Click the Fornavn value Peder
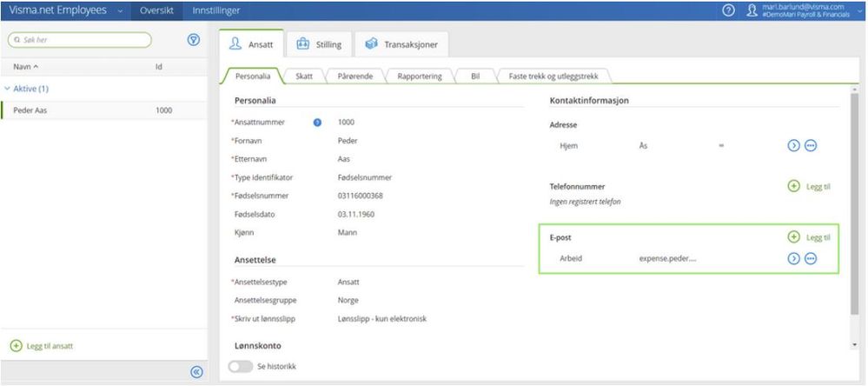Screen dimensions: 868x386 pyautogui.click(x=348, y=141)
